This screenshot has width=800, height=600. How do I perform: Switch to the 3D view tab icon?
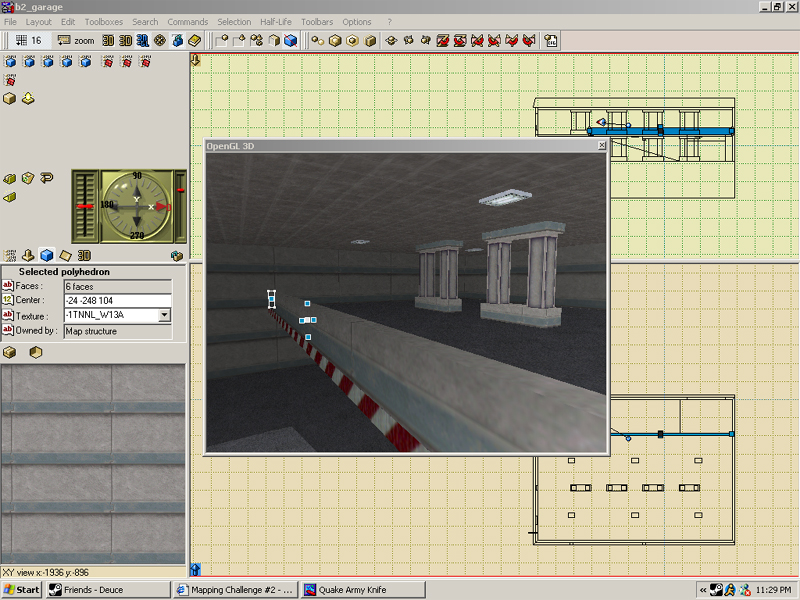85,256
